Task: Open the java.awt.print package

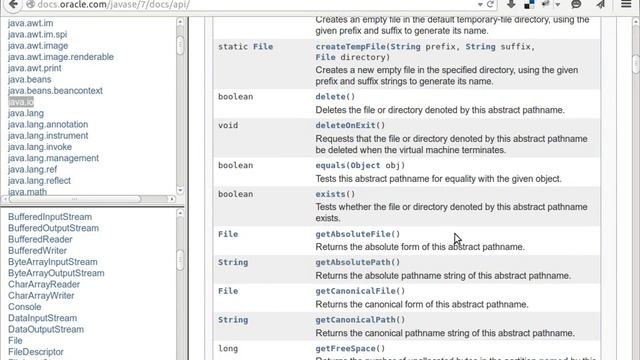Action: tap(35, 68)
